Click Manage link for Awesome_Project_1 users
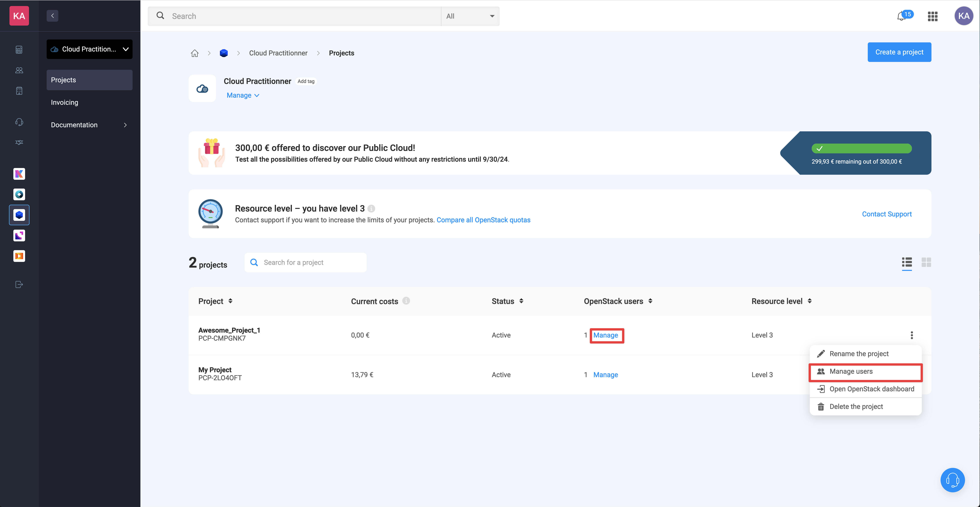Screen dimensions: 980x507 tap(606, 335)
